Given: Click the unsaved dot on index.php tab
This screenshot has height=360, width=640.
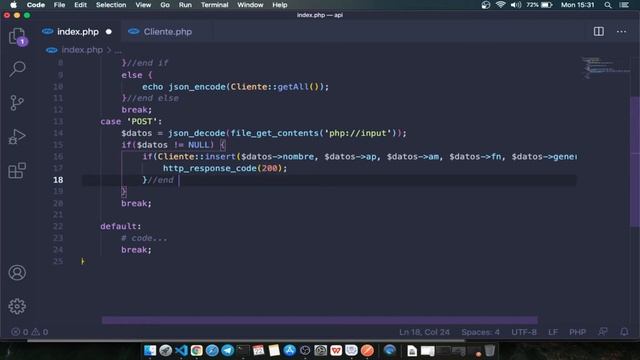Looking at the screenshot, I should coord(109,32).
